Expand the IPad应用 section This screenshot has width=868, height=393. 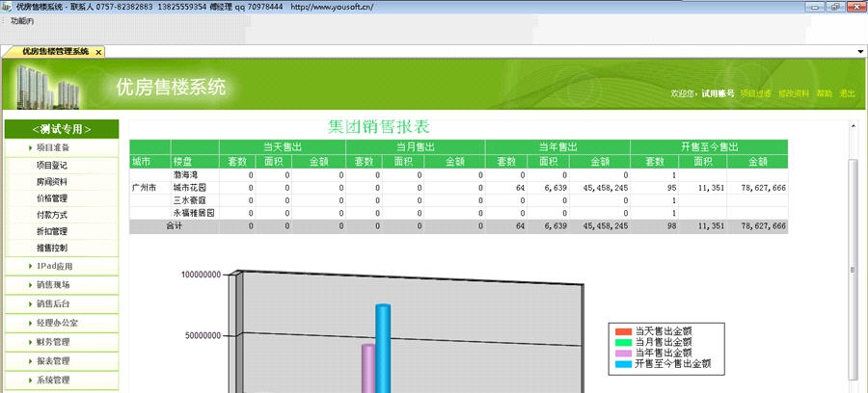tap(62, 267)
